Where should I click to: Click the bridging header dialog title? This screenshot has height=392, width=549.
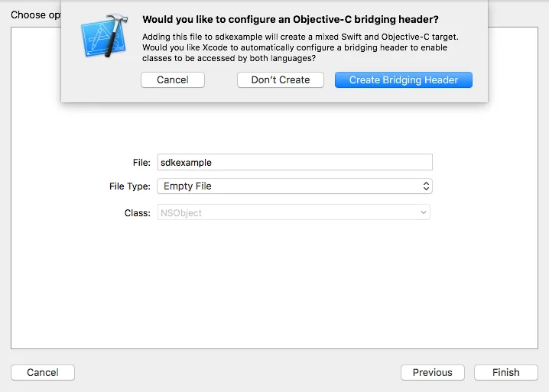click(x=291, y=19)
